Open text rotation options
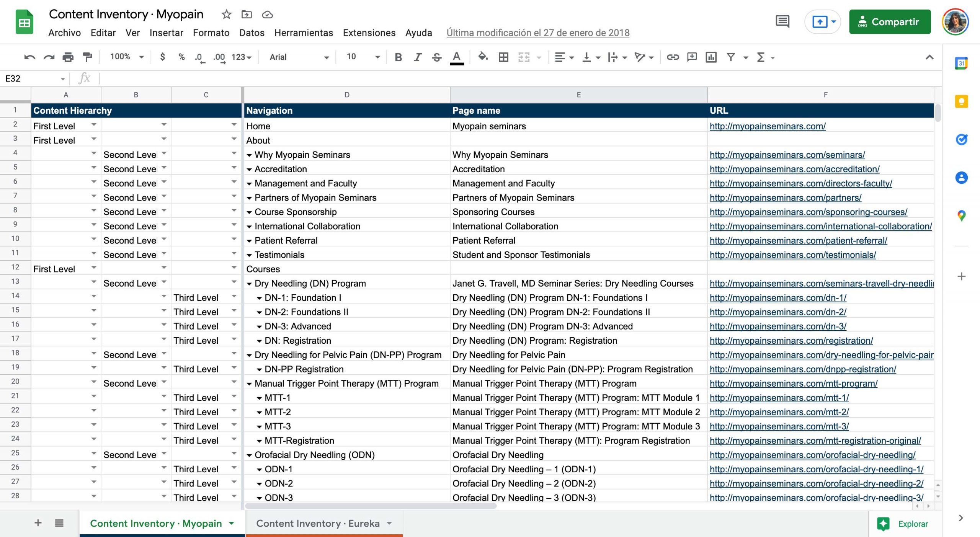This screenshot has width=980, height=537. [x=644, y=57]
